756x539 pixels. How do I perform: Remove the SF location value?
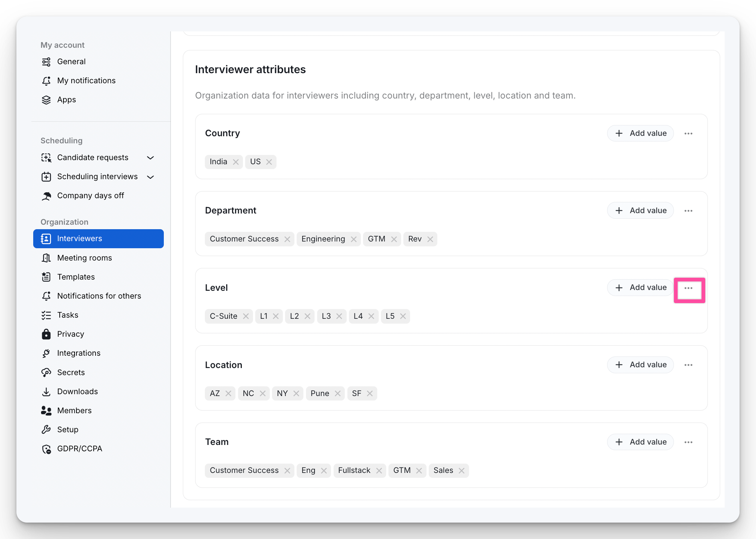pos(370,393)
